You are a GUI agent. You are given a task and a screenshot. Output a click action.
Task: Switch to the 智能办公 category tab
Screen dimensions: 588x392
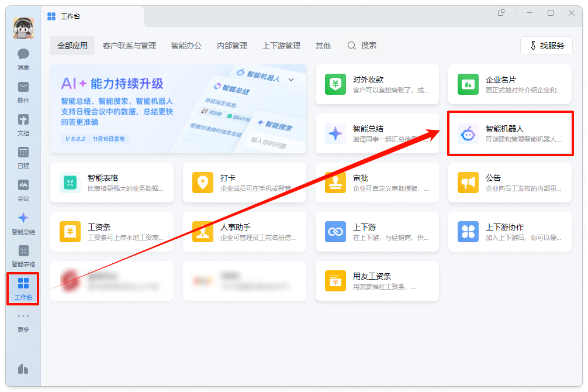[186, 45]
